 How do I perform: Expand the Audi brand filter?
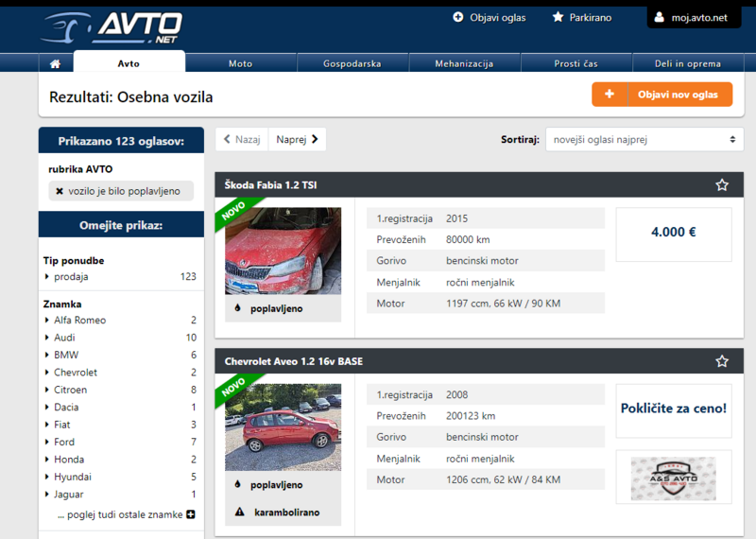[64, 338]
